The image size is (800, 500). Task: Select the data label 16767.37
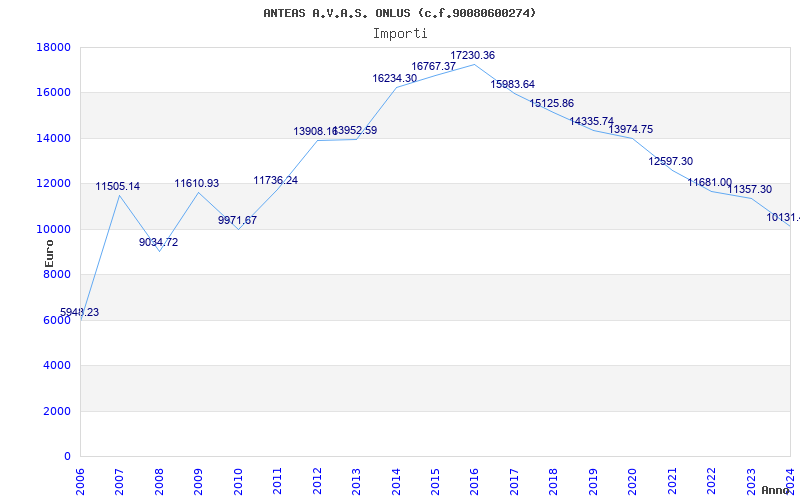click(x=434, y=66)
